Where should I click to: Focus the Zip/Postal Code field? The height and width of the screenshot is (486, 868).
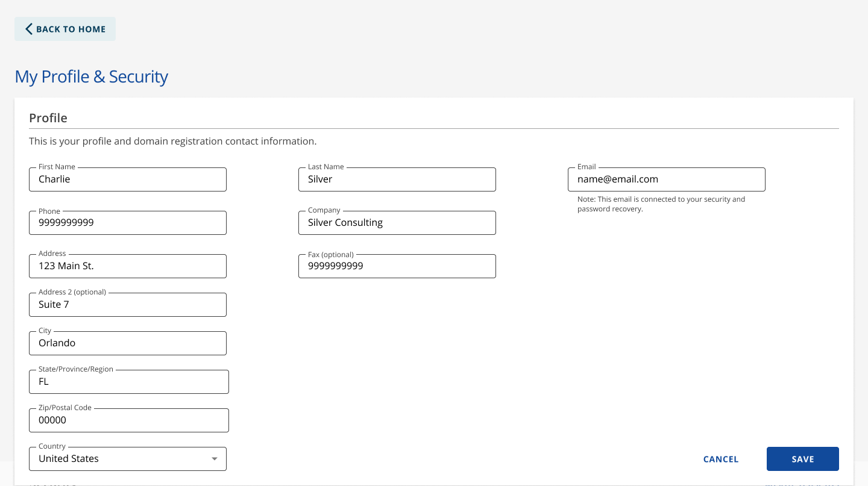(x=129, y=420)
